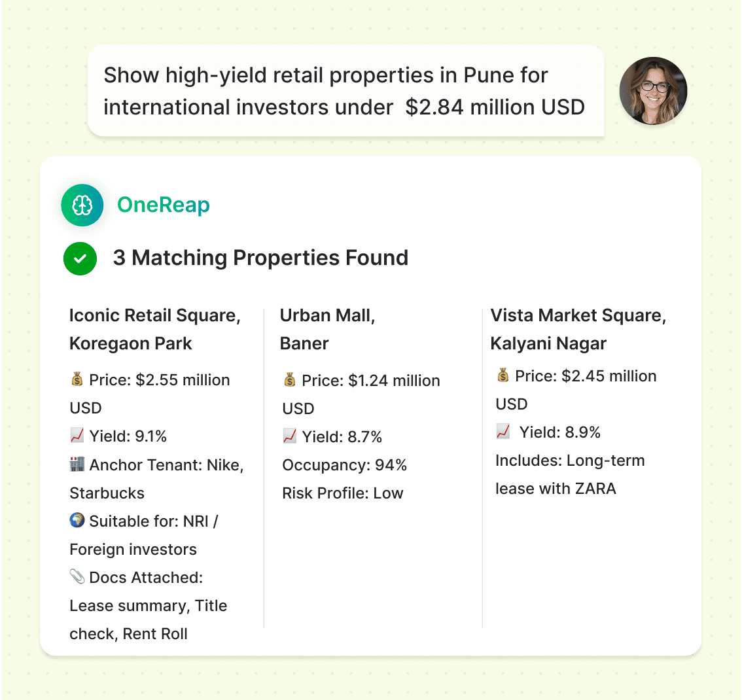Open Iconic Retail Square, Koregaon Park listing

pos(155,329)
